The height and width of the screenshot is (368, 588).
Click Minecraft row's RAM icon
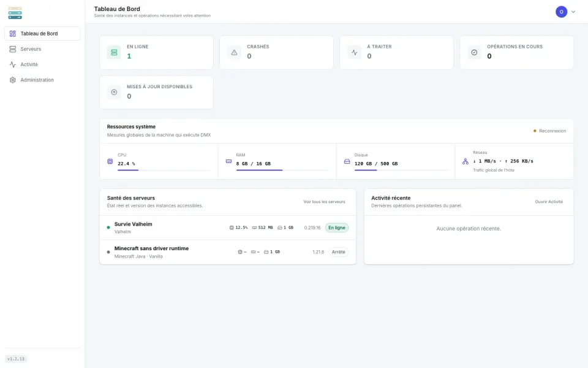(253, 252)
